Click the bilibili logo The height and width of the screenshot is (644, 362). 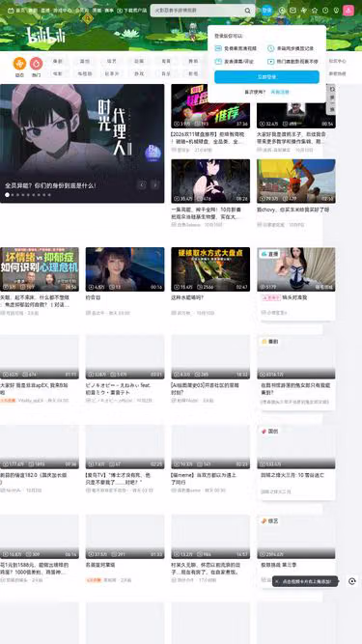pos(46,36)
